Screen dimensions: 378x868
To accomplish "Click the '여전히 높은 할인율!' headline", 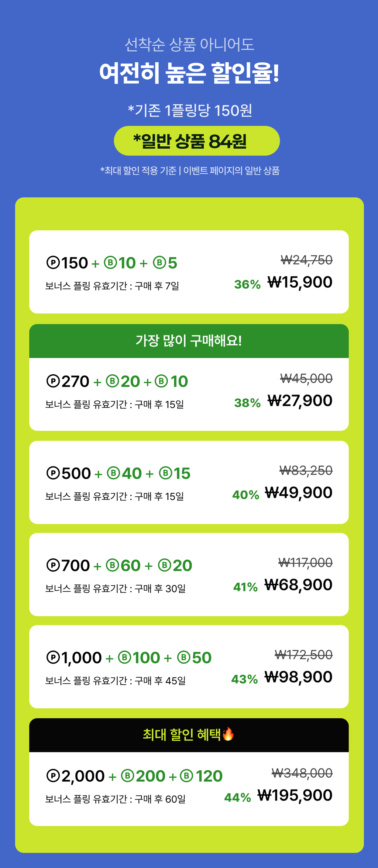I will 189,72.
